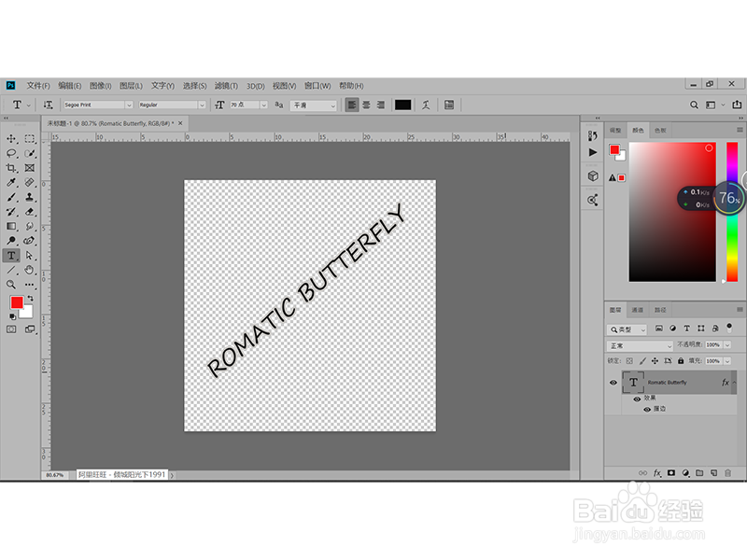Select the Clone Stamp tool

point(30,197)
